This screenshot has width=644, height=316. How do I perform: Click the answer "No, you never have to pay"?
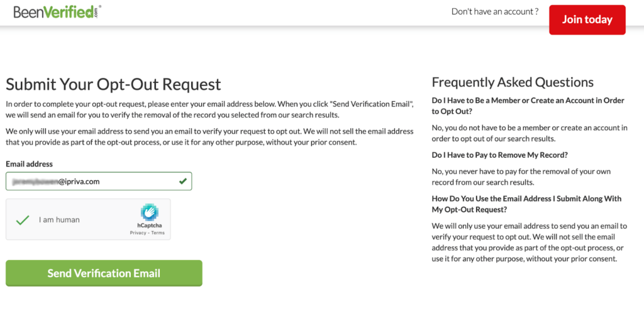point(521,177)
